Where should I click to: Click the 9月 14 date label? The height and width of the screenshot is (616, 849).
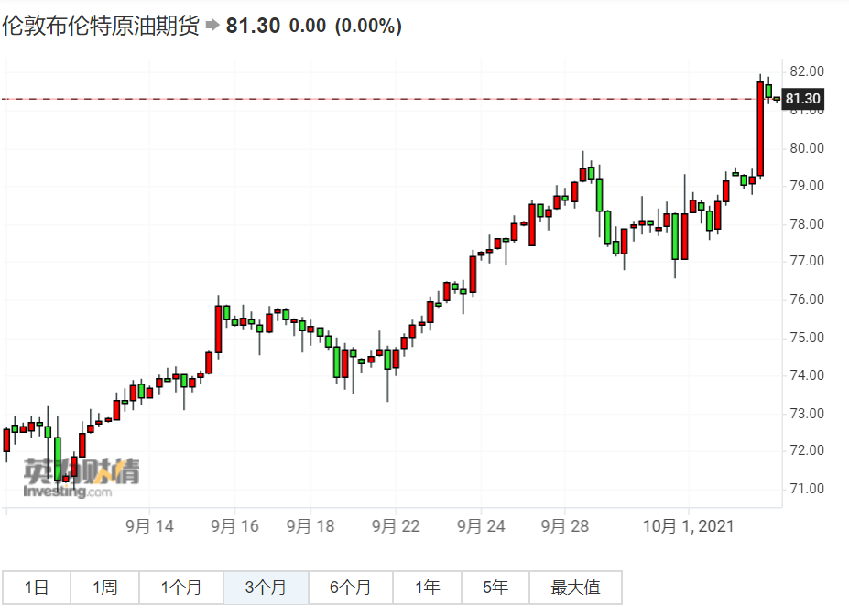(x=149, y=526)
